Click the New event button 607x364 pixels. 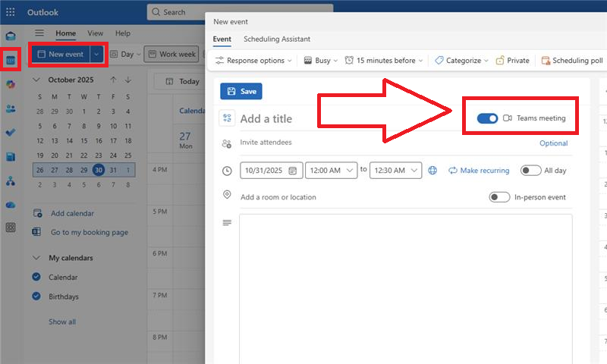[x=61, y=54]
